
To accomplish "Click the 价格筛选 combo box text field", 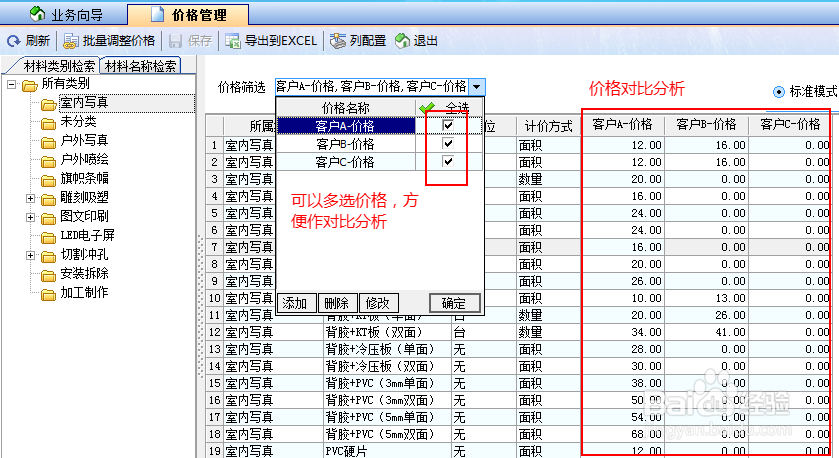I will pyautogui.click(x=371, y=86).
